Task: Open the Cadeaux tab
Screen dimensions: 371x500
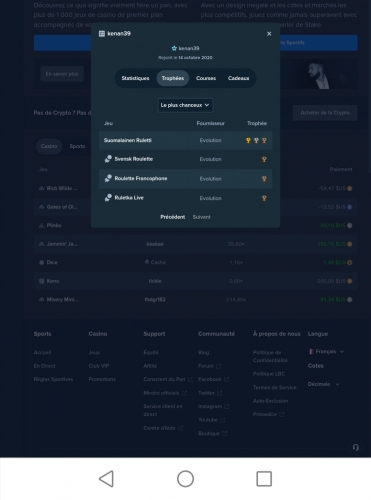Action: point(239,78)
